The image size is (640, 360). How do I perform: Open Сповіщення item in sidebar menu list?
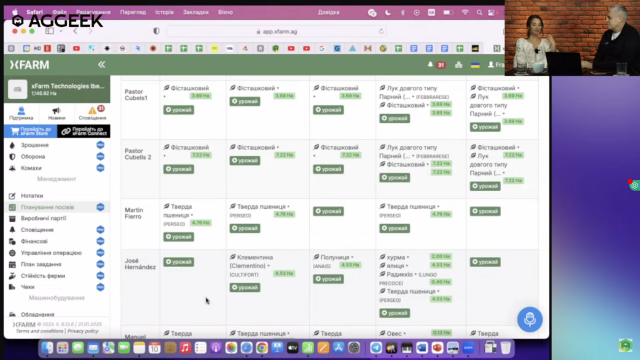(x=37, y=230)
